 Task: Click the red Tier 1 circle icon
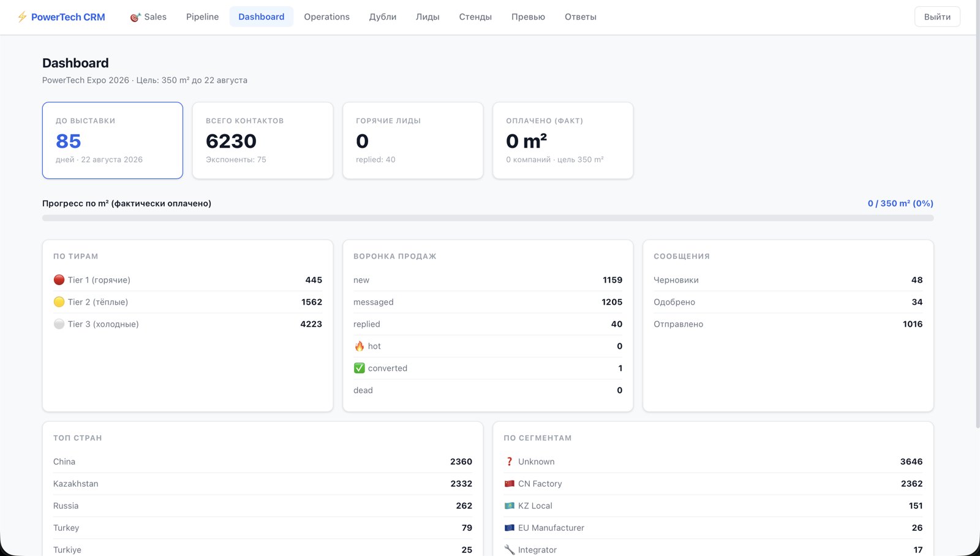pyautogui.click(x=59, y=280)
